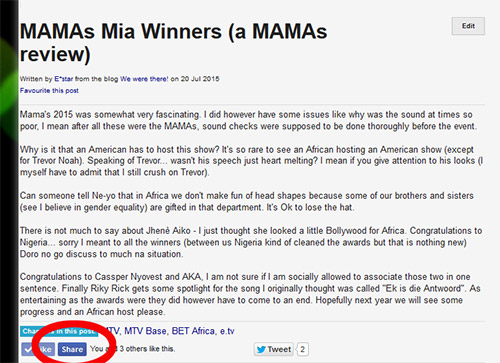
Task: Open the BET Africa channel link
Action: point(193,331)
